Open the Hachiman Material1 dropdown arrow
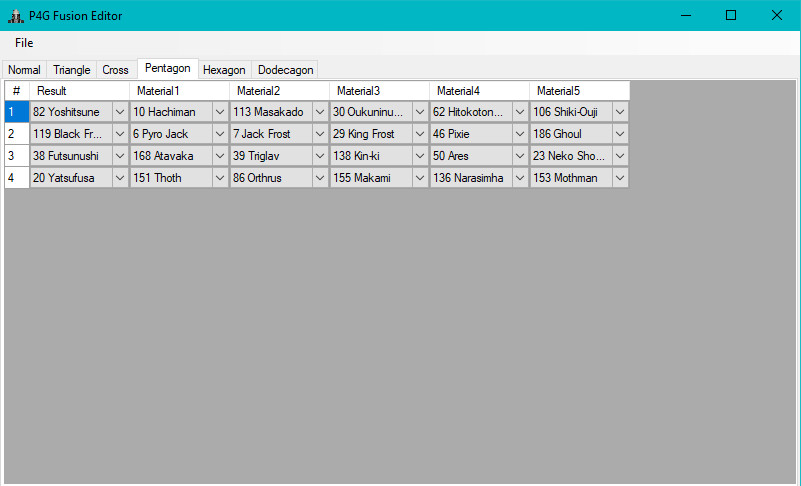 [220, 112]
